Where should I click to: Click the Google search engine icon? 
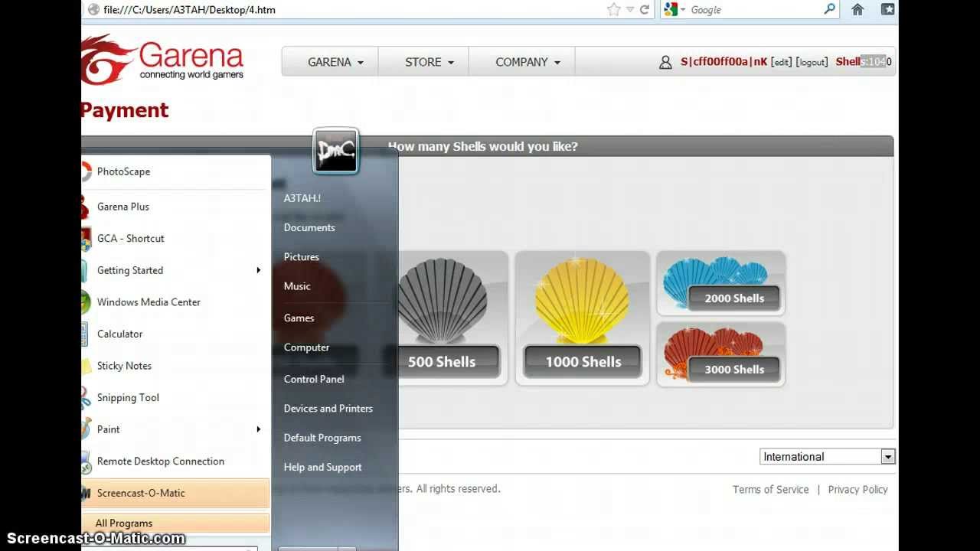pyautogui.click(x=671, y=9)
